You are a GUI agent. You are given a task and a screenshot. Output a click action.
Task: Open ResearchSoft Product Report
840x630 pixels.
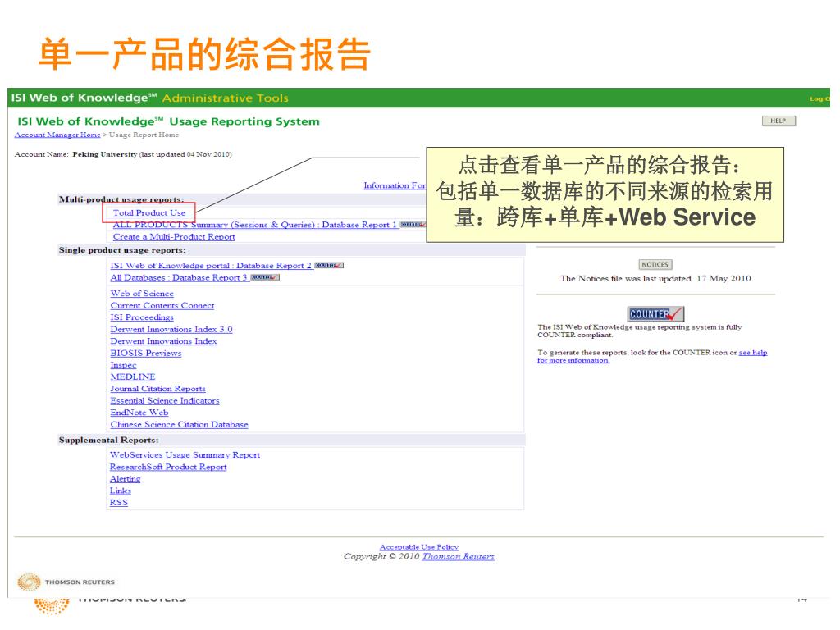pyautogui.click(x=168, y=467)
